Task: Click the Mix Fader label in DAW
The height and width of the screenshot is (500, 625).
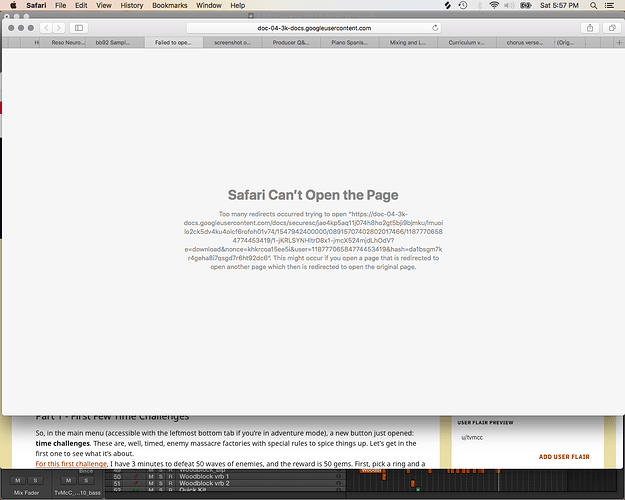Action: click(x=26, y=493)
